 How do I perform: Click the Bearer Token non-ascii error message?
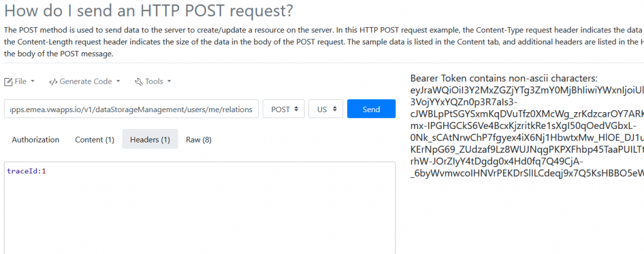504,79
